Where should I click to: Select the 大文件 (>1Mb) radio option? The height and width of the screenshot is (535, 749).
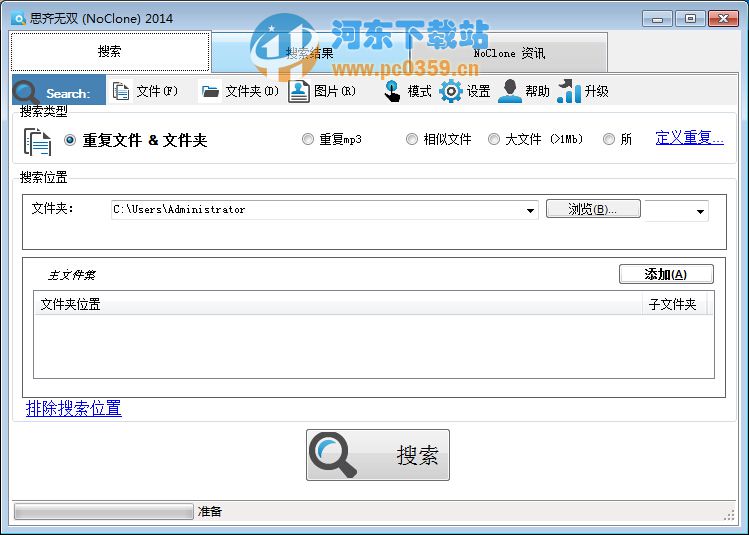[494, 139]
